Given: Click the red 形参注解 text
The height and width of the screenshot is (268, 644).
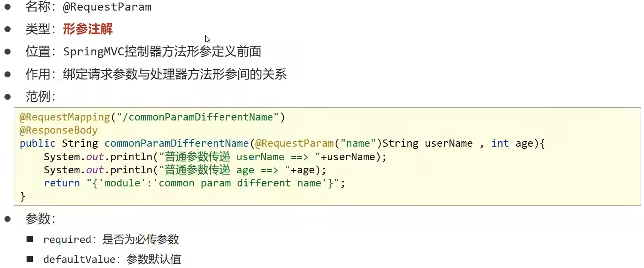Looking at the screenshot, I should (x=88, y=29).
